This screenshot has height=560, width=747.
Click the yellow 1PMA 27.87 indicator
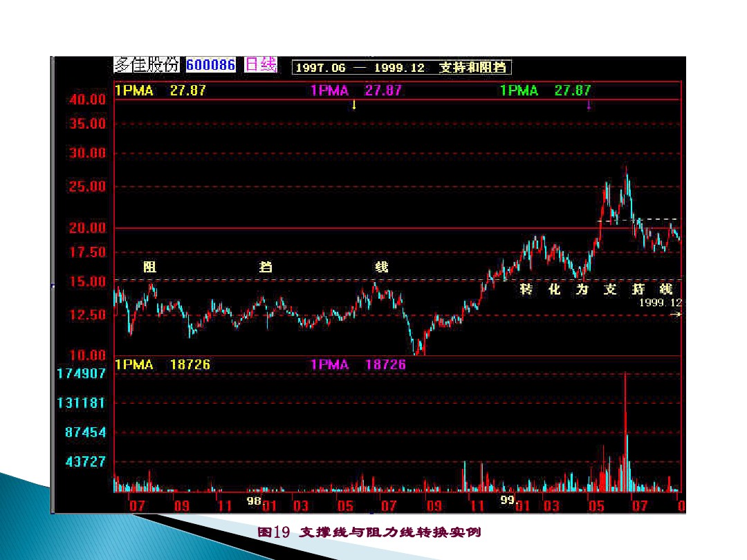(x=160, y=91)
